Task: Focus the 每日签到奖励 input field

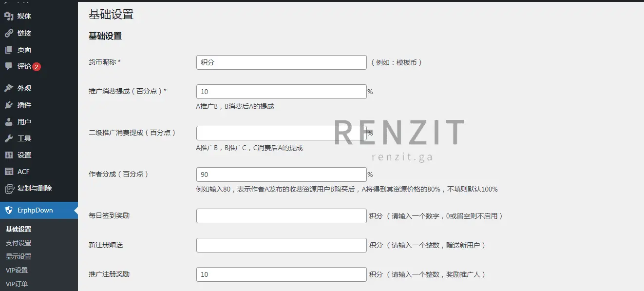Action: tap(281, 216)
